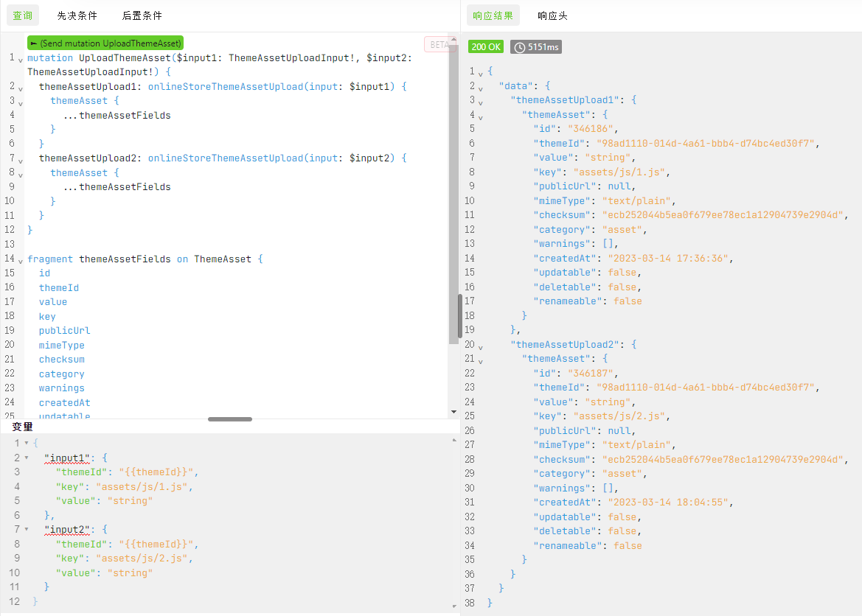Collapse themeAssetUpload2 in the response JSON

point(481,346)
